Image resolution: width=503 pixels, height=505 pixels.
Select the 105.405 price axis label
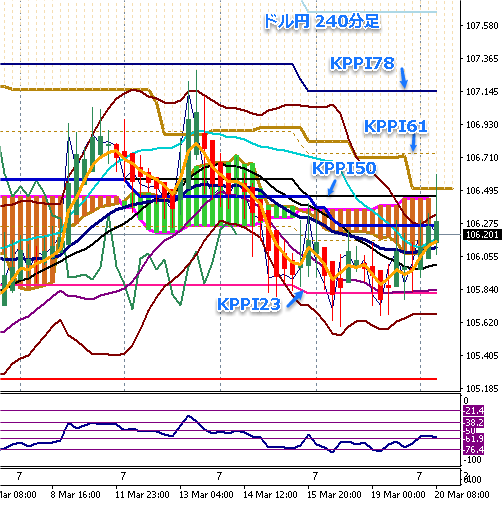[x=482, y=356]
